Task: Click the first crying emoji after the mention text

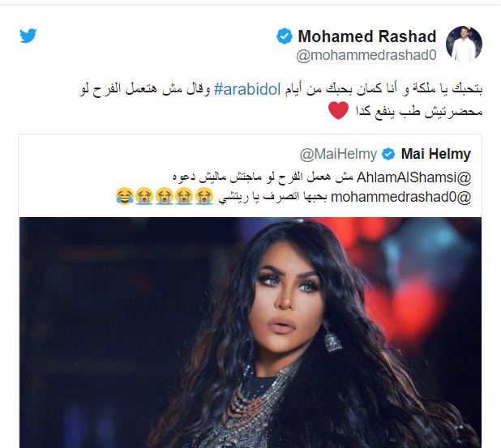Action: (204, 196)
